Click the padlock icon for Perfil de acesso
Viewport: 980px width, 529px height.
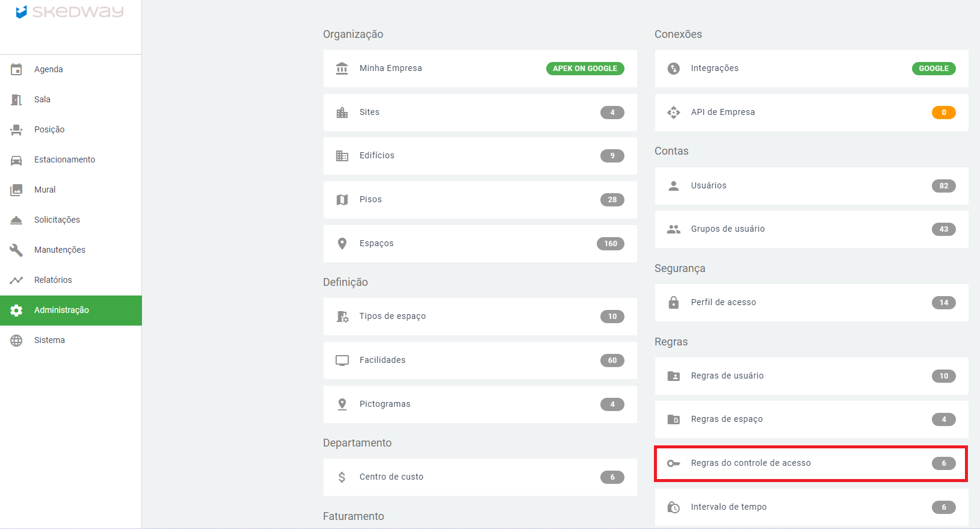[x=673, y=303]
